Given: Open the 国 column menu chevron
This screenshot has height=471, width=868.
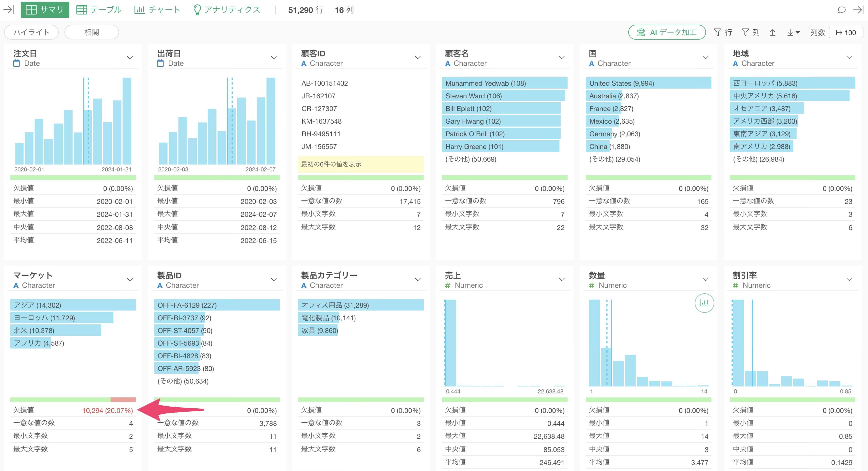Looking at the screenshot, I should (705, 58).
